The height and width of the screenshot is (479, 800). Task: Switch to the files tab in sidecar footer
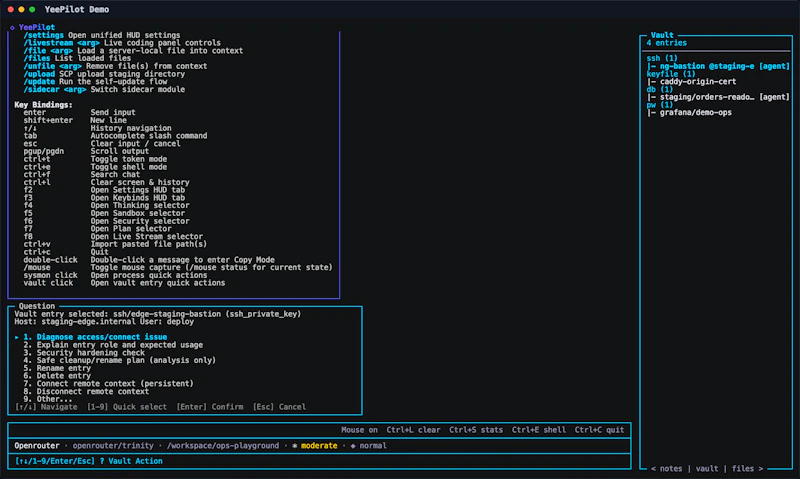tap(743, 468)
